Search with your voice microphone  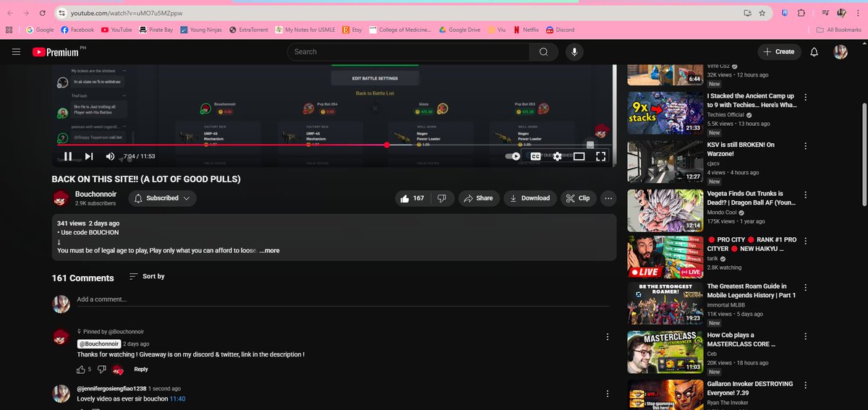575,52
